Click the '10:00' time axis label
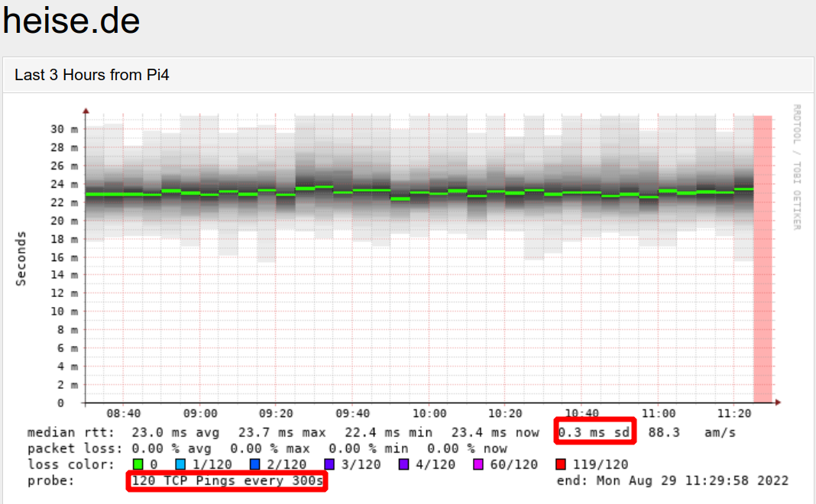The height and width of the screenshot is (504, 816). click(429, 413)
